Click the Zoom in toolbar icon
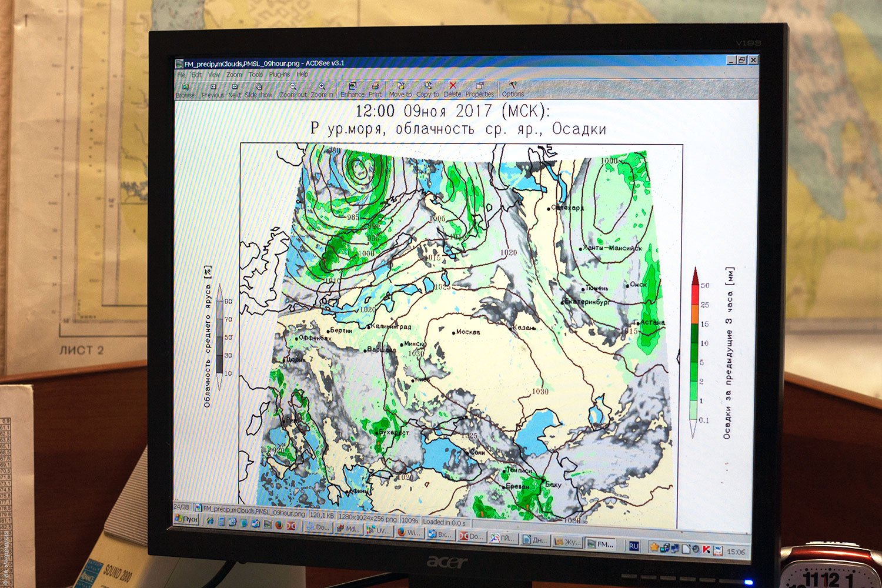 (x=322, y=90)
